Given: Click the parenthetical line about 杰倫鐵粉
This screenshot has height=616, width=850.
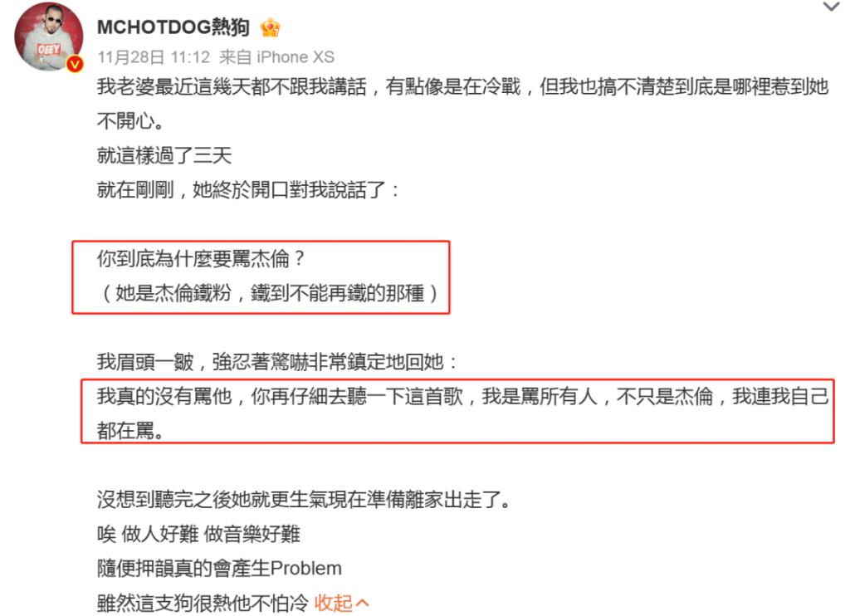Looking at the screenshot, I should coord(270,293).
